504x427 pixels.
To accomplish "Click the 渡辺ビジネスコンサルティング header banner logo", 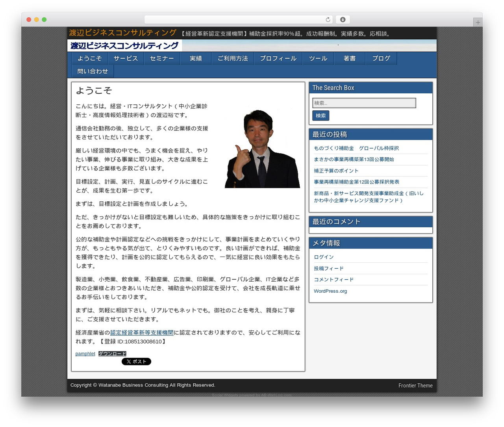I will pyautogui.click(x=124, y=46).
